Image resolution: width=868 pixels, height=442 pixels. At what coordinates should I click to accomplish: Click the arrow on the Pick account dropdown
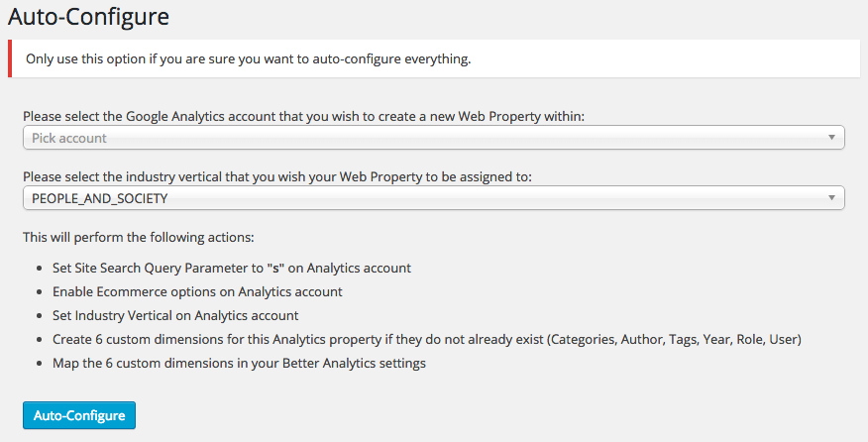[832, 138]
